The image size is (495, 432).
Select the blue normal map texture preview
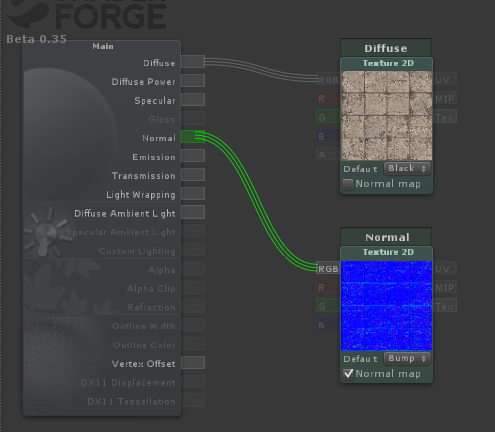387,306
